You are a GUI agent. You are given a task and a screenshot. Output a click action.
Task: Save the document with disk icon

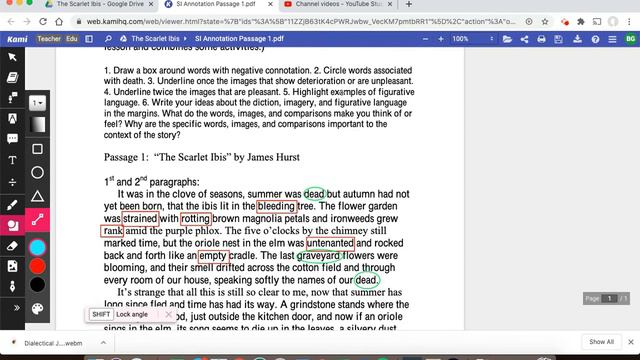click(x=558, y=39)
